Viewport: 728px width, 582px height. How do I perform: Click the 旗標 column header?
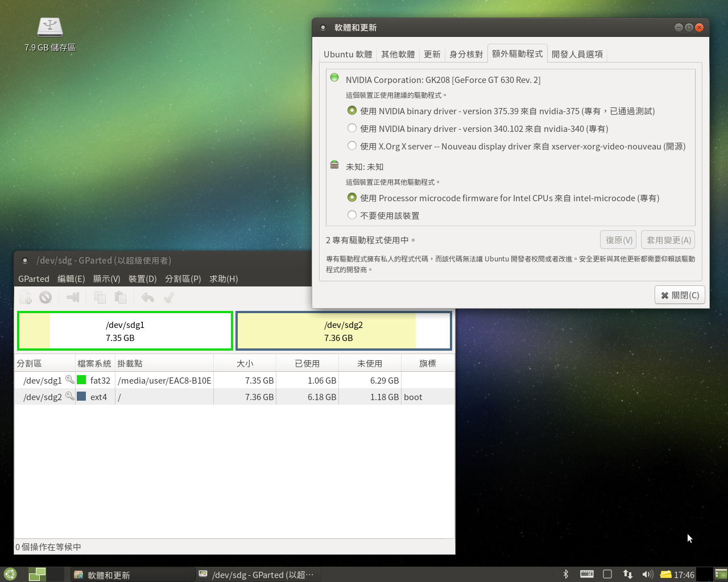428,363
